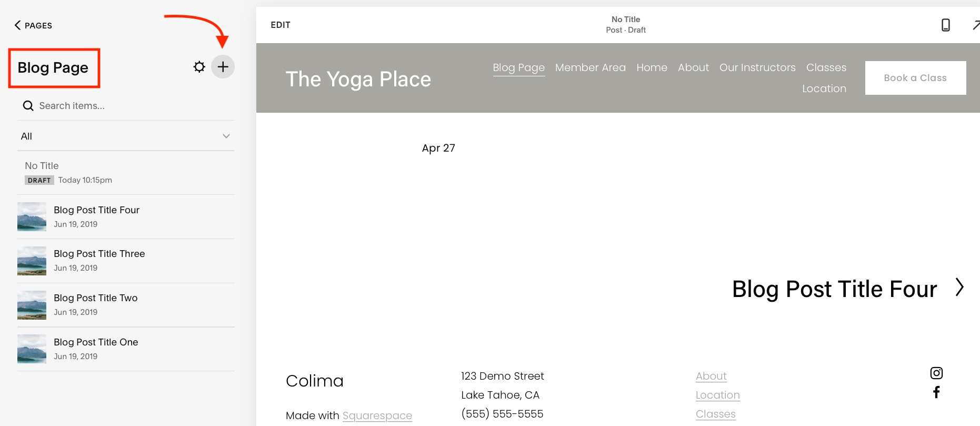Click The Yoga Place site title
This screenshot has width=980, height=426.
coord(358,79)
